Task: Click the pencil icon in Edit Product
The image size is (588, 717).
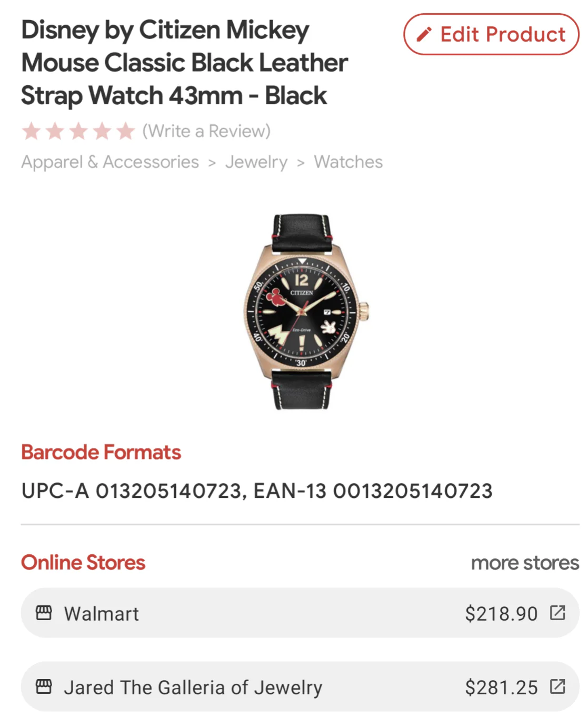Action: click(x=424, y=35)
